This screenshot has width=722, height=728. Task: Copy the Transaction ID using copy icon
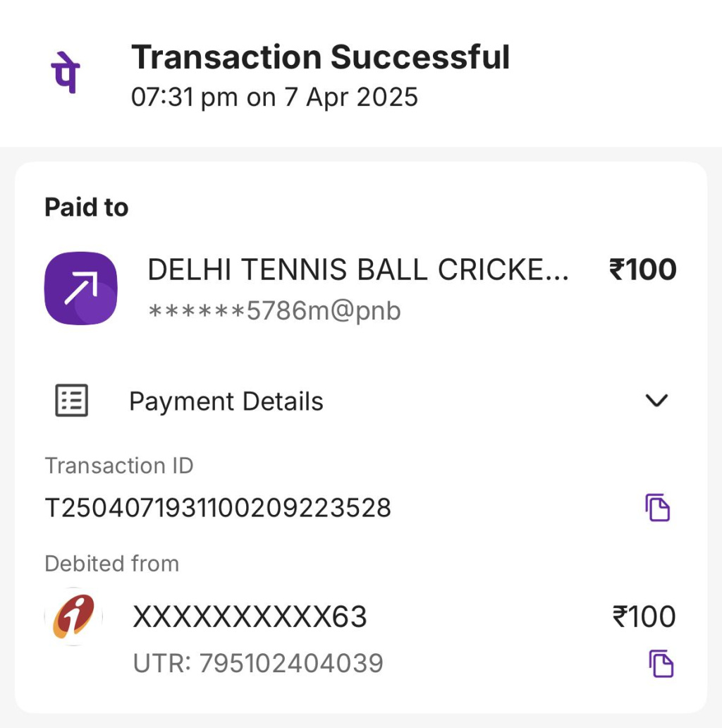(x=657, y=508)
